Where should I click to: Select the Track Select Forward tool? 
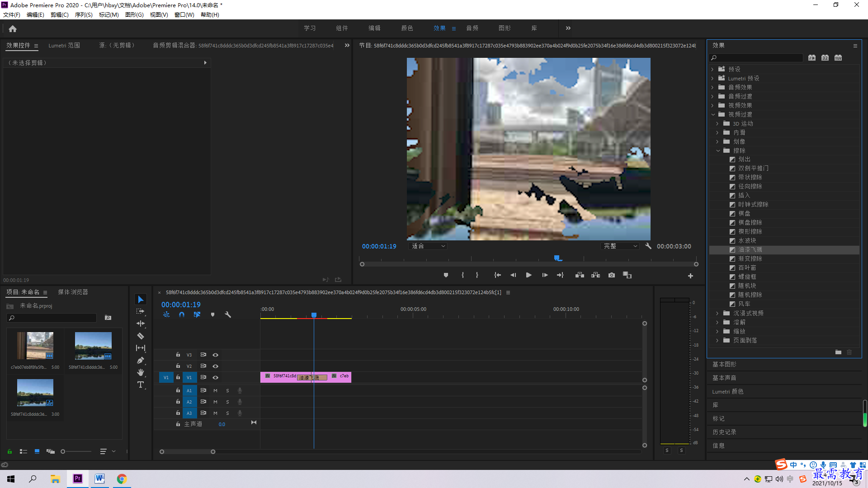click(x=141, y=311)
